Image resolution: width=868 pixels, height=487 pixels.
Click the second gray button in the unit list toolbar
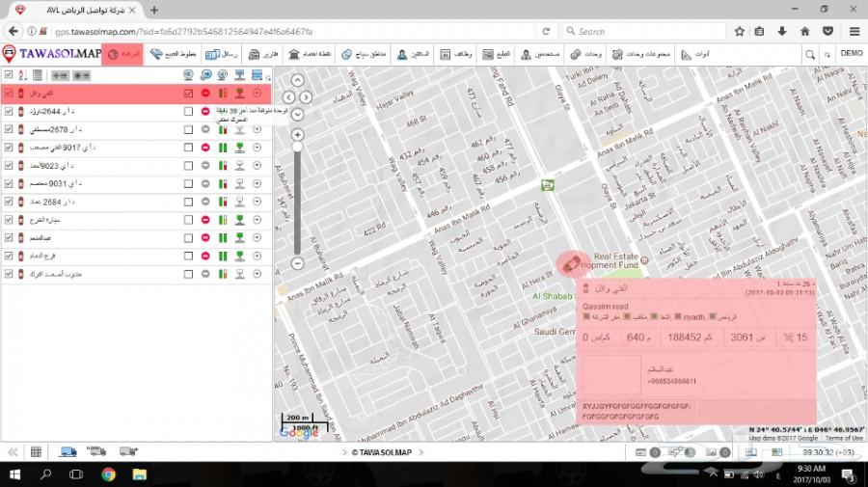[81, 75]
